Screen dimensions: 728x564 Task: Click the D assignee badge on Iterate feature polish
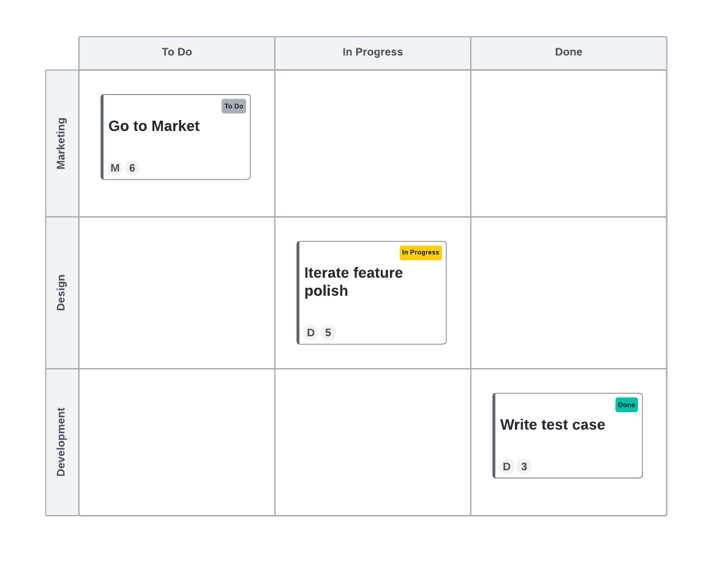(x=311, y=333)
